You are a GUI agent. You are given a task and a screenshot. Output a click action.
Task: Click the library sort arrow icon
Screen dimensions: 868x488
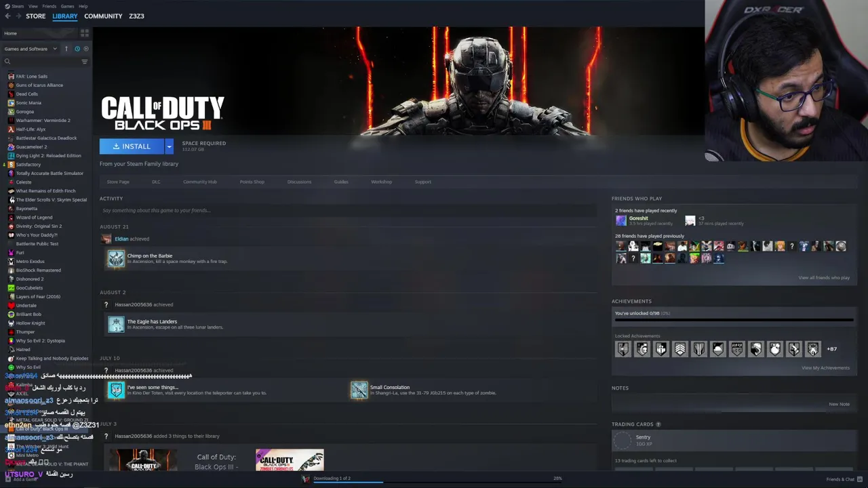click(66, 49)
